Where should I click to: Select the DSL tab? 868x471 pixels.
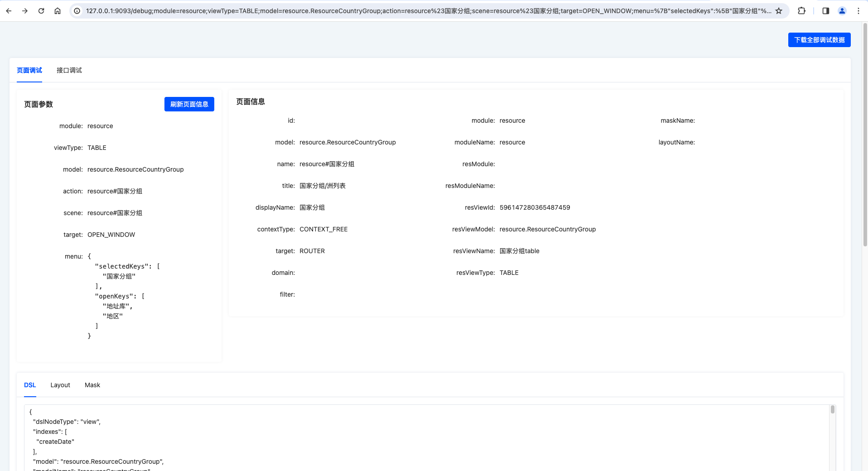pos(30,385)
